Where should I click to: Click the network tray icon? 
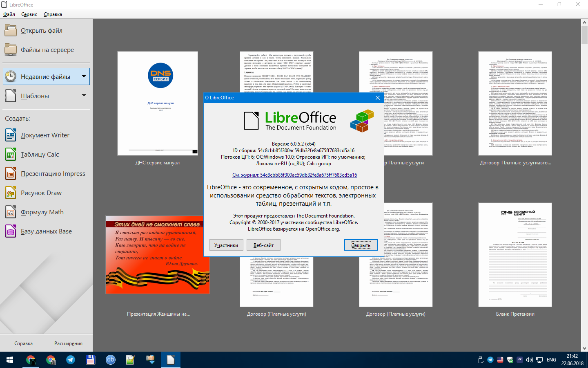[x=539, y=360]
